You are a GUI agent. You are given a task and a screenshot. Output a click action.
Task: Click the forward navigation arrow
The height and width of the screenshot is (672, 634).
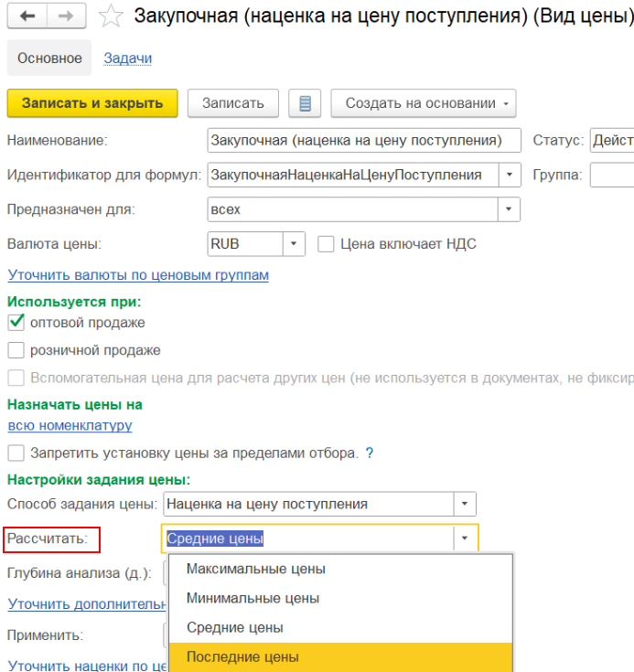coord(65,16)
